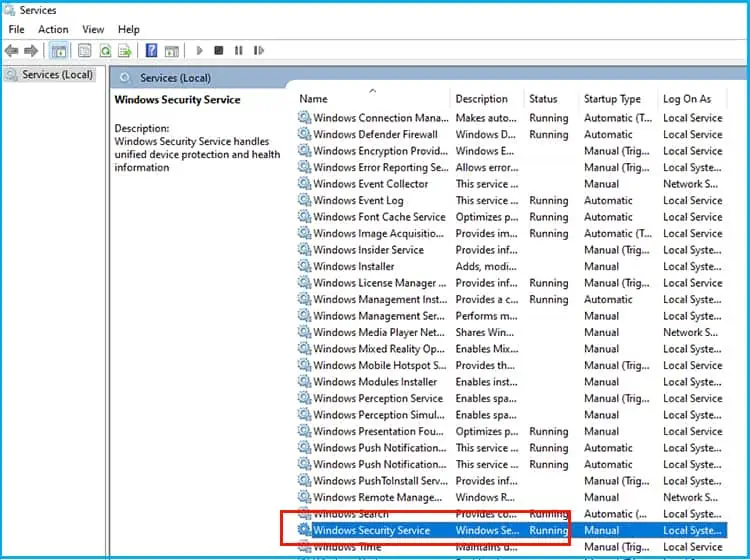Select the Windows Modules Installer service

[512, 382]
